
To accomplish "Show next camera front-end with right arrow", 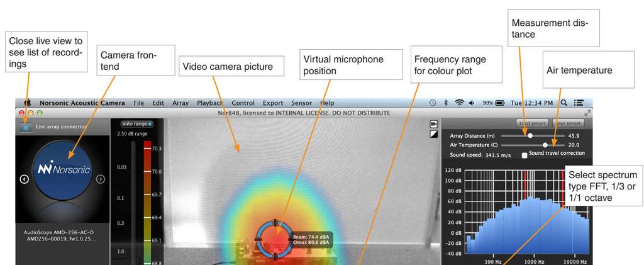I will (x=101, y=179).
